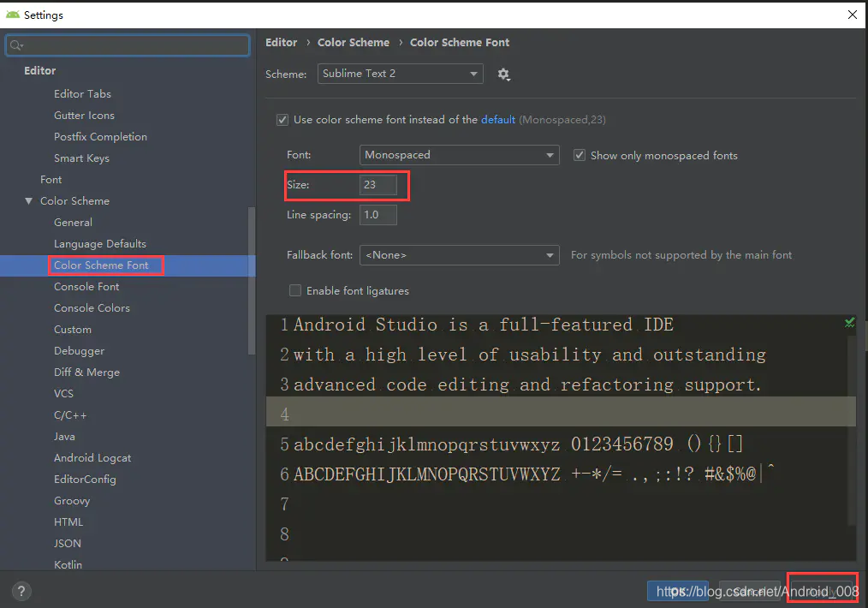Click the Size input field
Screen dimensions: 868x608
click(x=378, y=185)
